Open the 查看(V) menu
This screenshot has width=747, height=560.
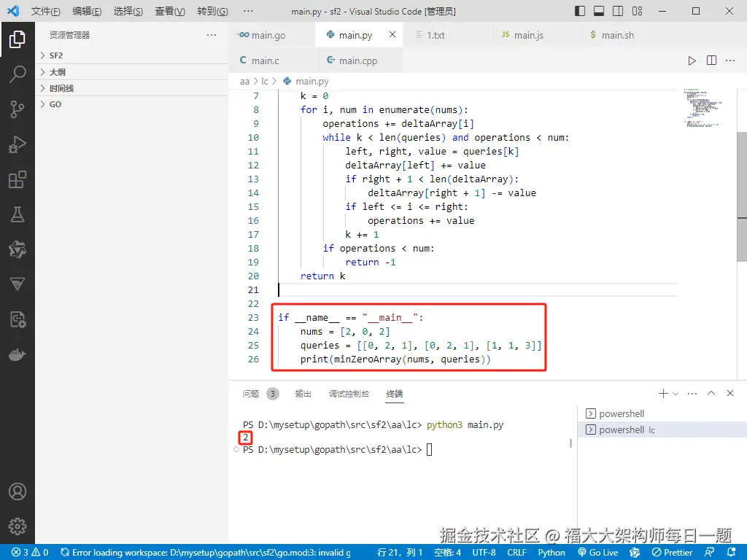(x=170, y=11)
